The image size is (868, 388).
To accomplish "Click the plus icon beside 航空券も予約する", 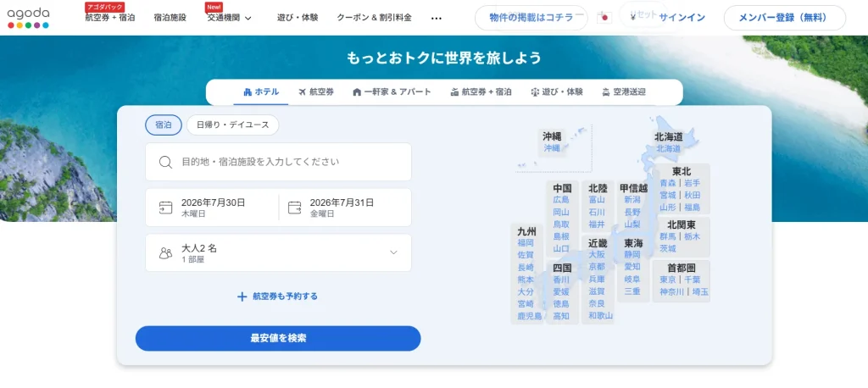I will click(x=242, y=297).
